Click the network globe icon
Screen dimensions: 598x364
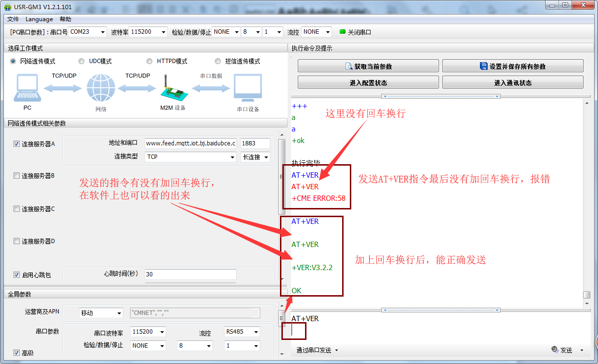point(101,89)
